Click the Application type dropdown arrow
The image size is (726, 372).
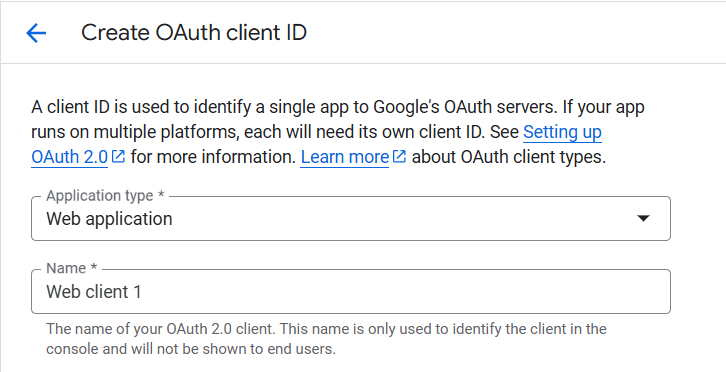(x=643, y=218)
